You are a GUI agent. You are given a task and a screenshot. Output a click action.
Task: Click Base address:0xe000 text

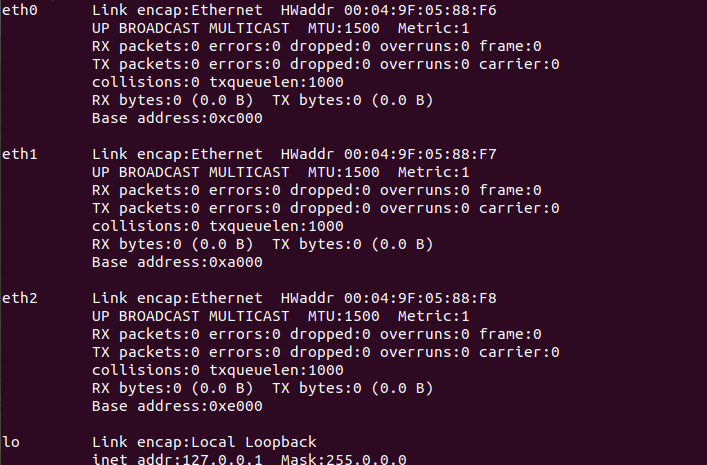click(177, 406)
